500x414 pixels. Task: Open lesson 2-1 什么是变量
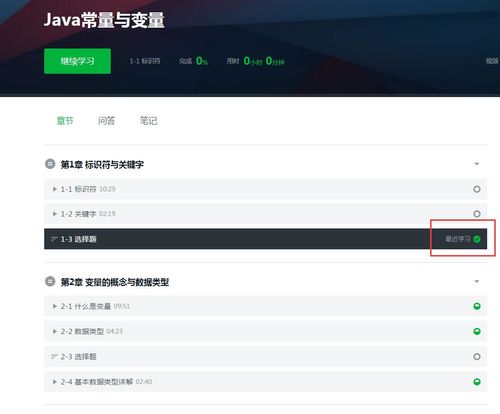point(266,306)
